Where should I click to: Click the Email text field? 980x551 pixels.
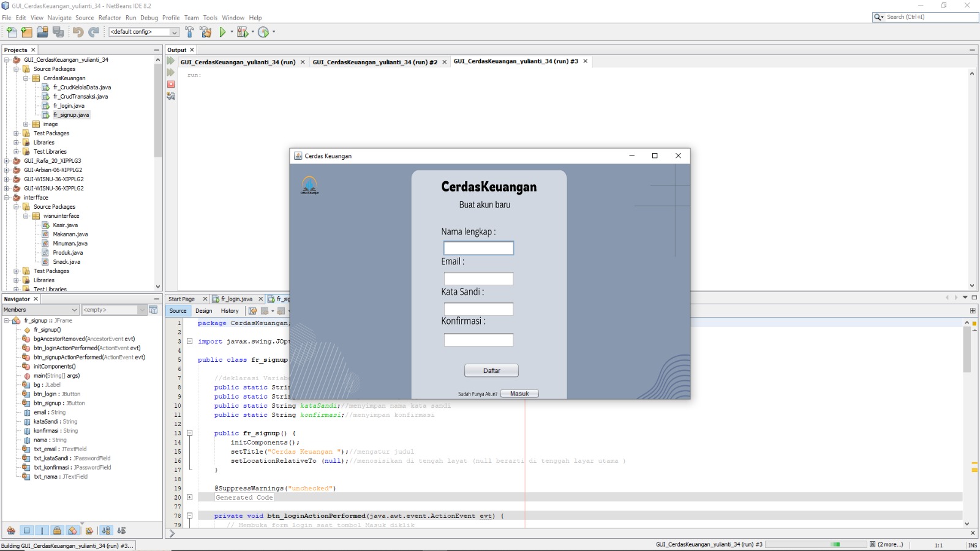478,279
